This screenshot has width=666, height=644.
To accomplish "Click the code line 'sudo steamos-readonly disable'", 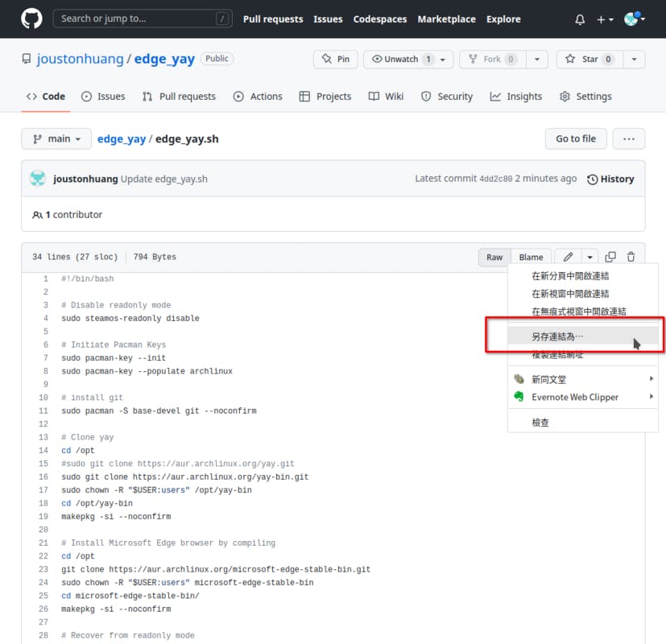I will 130,319.
